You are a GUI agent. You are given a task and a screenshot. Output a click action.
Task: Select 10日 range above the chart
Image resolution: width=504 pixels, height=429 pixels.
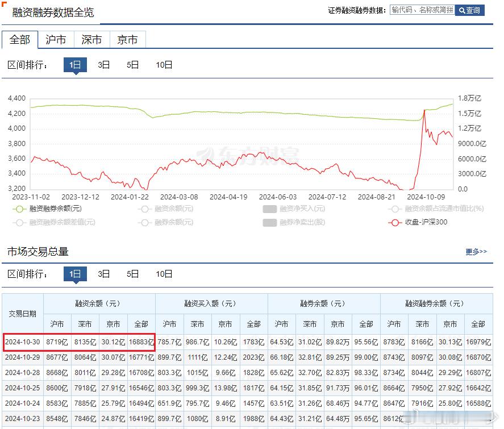point(164,65)
